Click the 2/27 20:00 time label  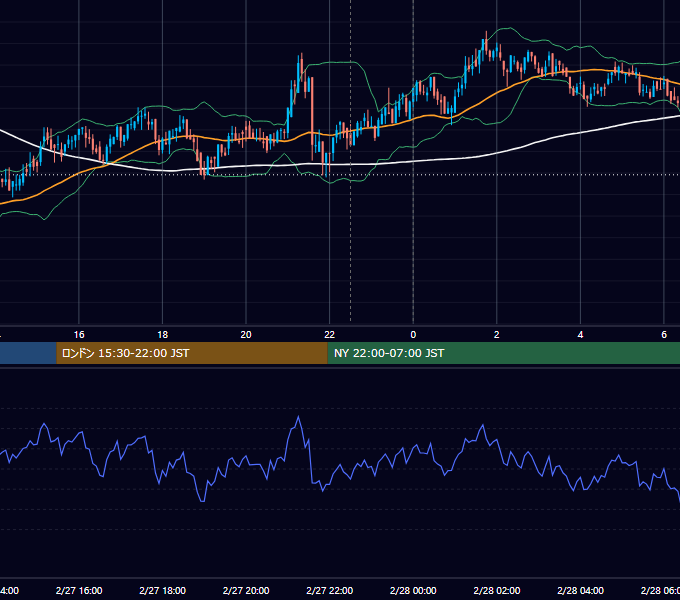(x=246, y=590)
